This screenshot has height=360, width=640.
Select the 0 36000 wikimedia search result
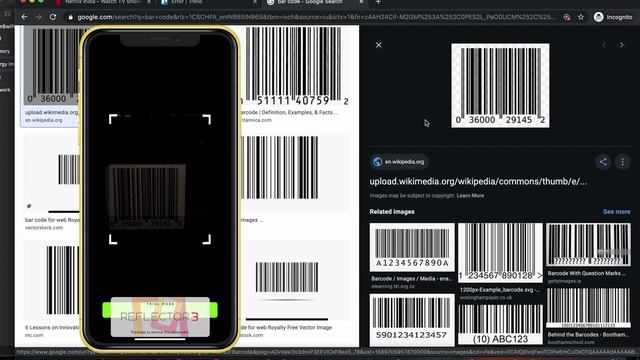click(51, 66)
